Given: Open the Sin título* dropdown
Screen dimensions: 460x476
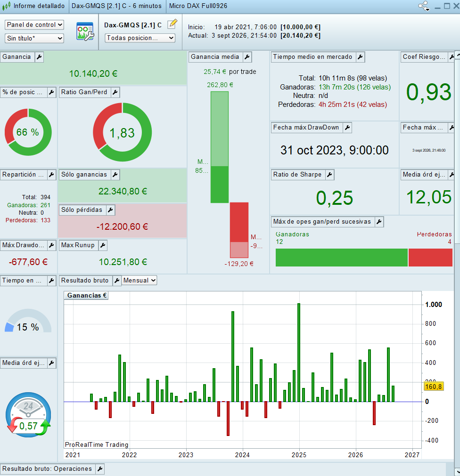Looking at the screenshot, I should point(34,38).
